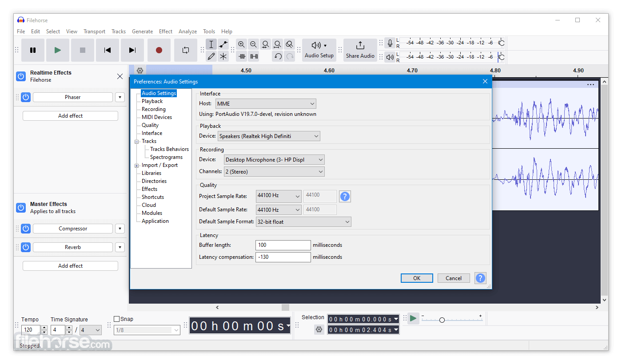Click Fit project to width icon

278,44
